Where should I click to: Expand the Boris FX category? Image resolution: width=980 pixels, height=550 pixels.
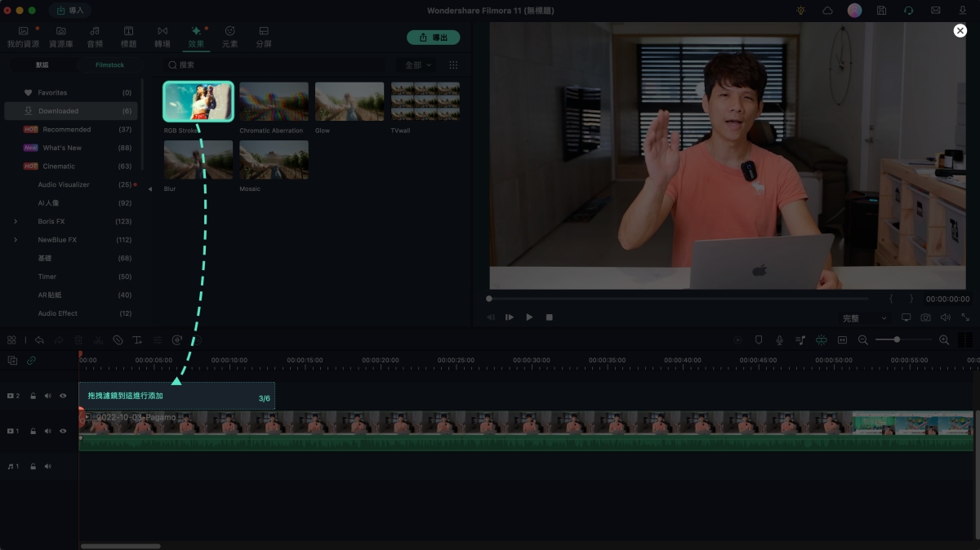(16, 222)
